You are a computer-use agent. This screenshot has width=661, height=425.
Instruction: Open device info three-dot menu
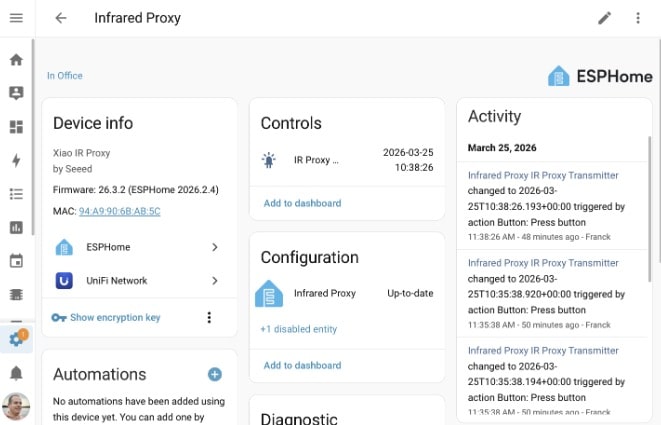(x=209, y=318)
